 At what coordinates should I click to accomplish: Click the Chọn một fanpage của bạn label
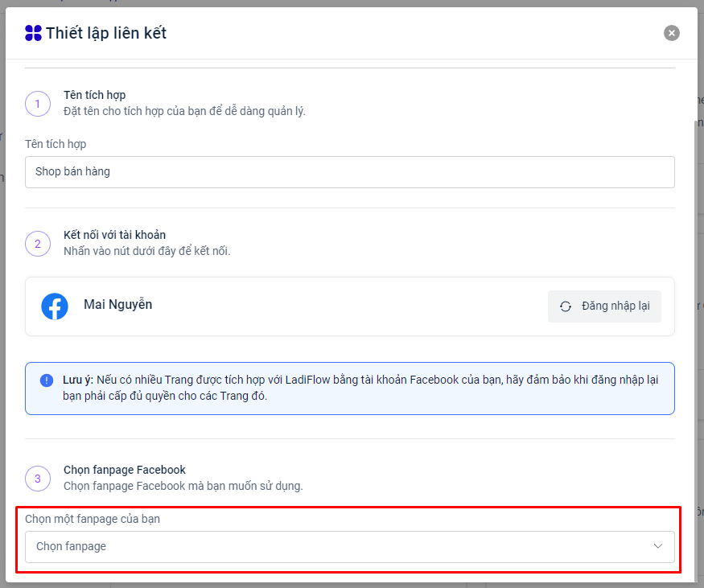pos(93,519)
